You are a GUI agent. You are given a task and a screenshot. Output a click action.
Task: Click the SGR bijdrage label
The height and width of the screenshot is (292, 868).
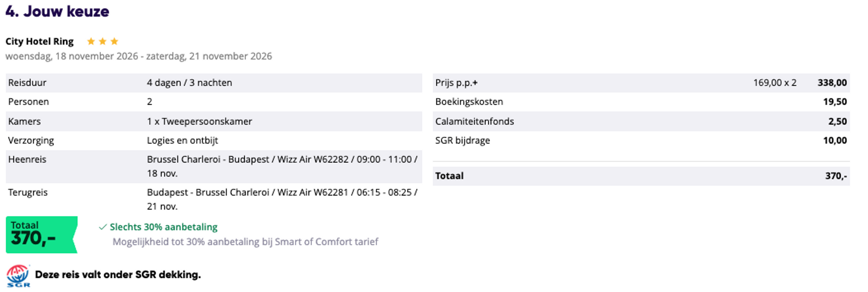(x=462, y=141)
